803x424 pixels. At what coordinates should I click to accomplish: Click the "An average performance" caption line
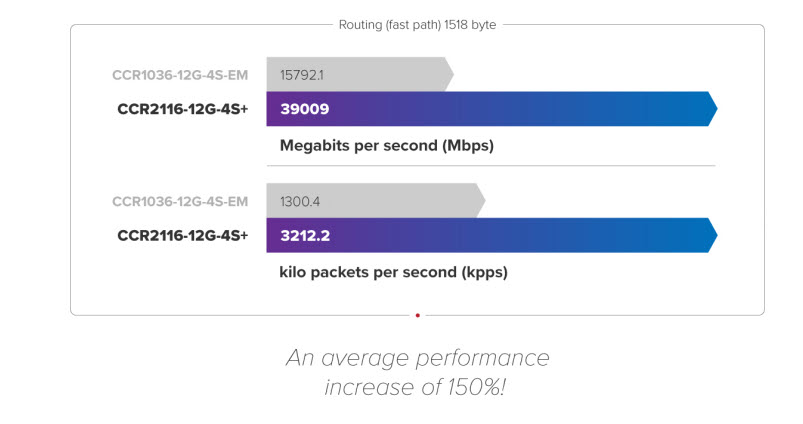click(417, 358)
